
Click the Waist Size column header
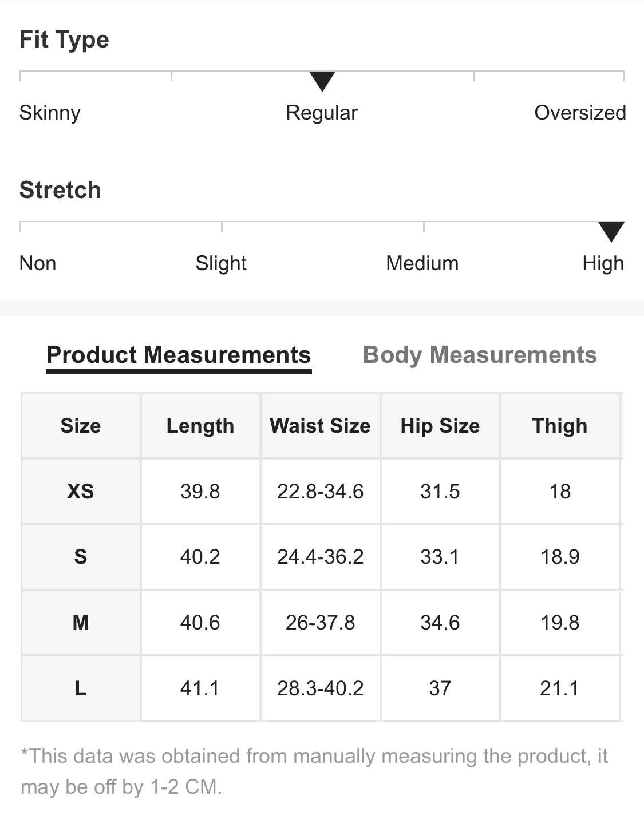(320, 426)
